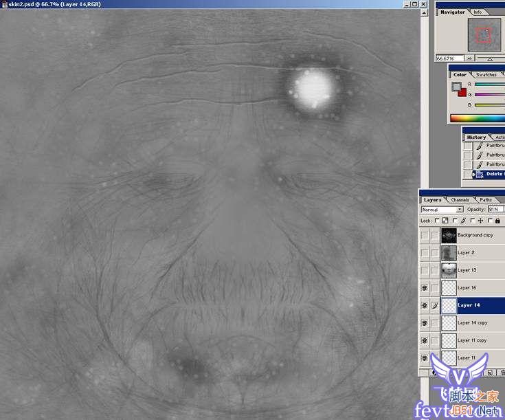This screenshot has height=420, width=505.
Task: Minimize the skin2.psd document window
Action: 407,4
